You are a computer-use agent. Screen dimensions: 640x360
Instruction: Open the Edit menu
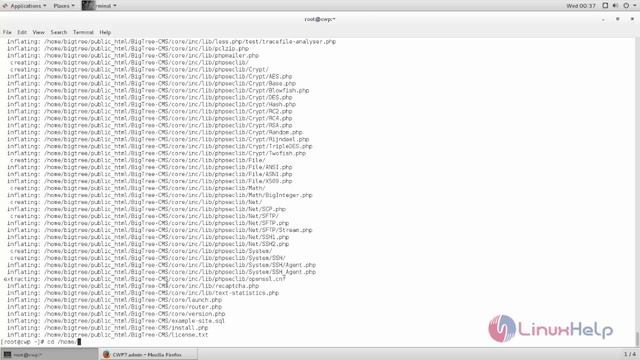22,32
